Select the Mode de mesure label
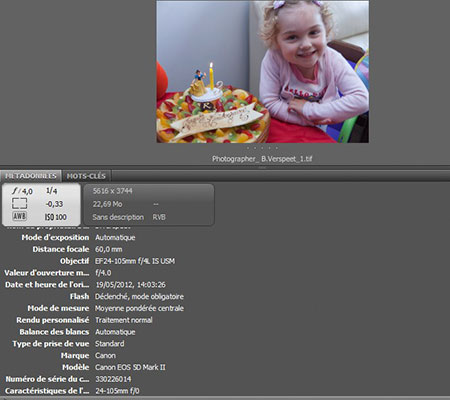Viewport: 450px width, 400px height. point(58,308)
